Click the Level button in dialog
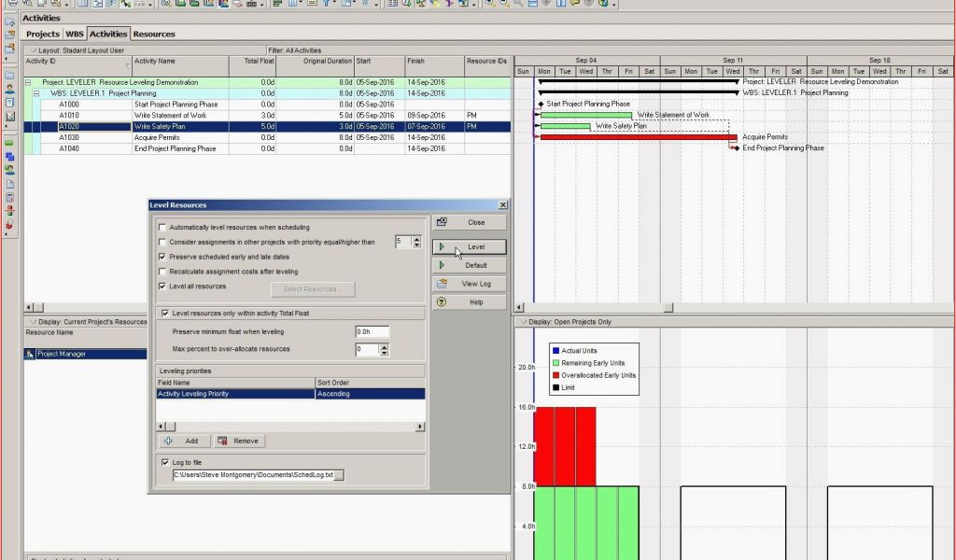Image resolution: width=956 pixels, height=560 pixels. pyautogui.click(x=470, y=246)
